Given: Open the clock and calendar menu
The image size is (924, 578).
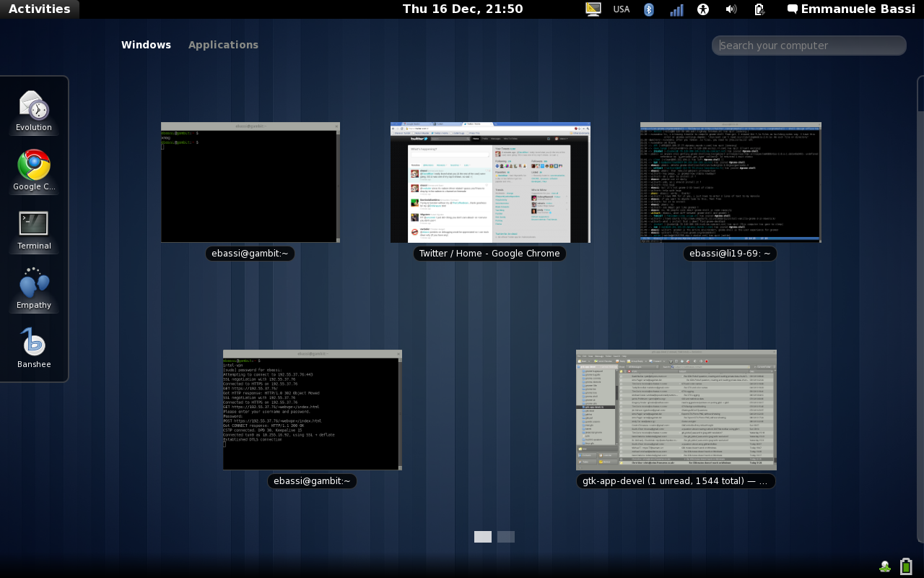Looking at the screenshot, I should 462,9.
